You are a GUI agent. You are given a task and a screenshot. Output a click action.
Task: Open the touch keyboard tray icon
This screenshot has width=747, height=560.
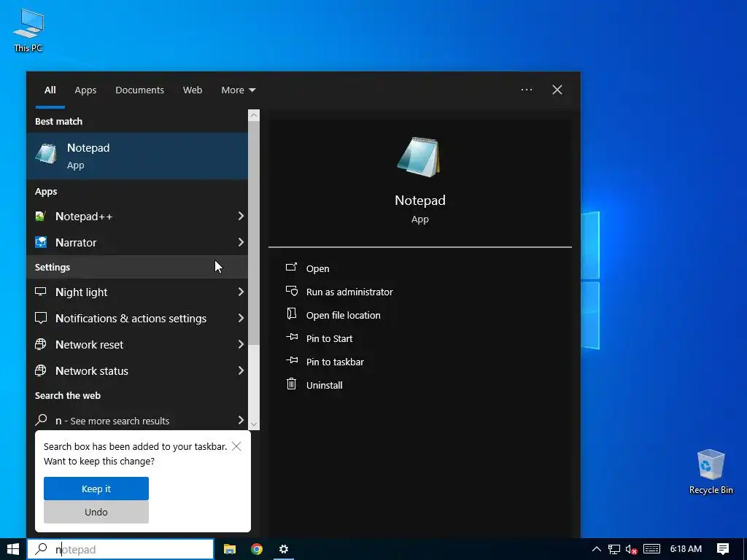[x=651, y=549]
